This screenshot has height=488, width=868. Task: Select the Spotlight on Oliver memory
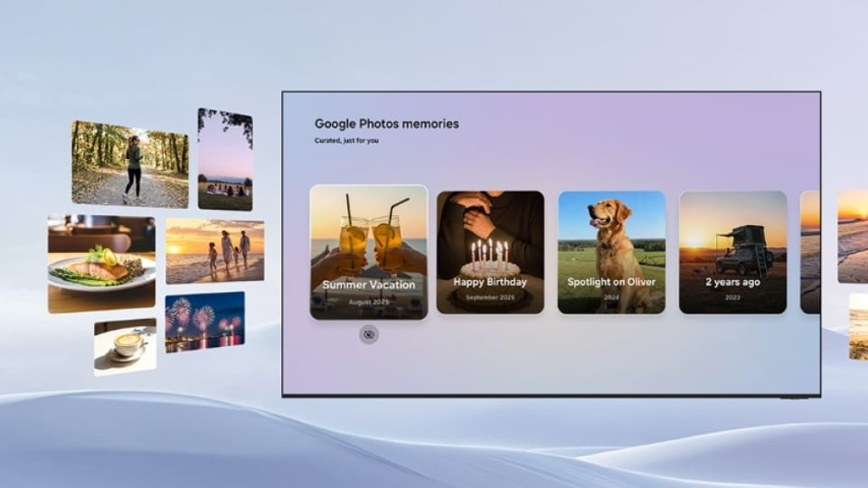[611, 252]
